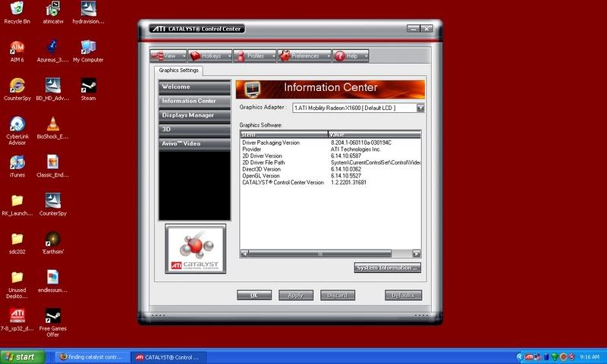This screenshot has height=364, width=607.
Task: Open the BD_HD_Adv desktop icon
Action: pyautogui.click(x=53, y=89)
